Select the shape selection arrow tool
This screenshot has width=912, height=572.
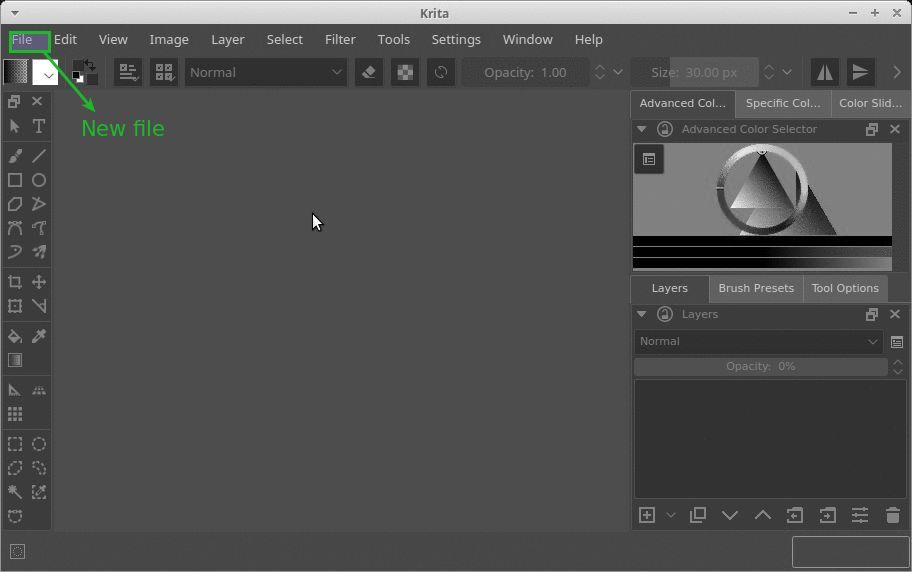(x=15, y=126)
